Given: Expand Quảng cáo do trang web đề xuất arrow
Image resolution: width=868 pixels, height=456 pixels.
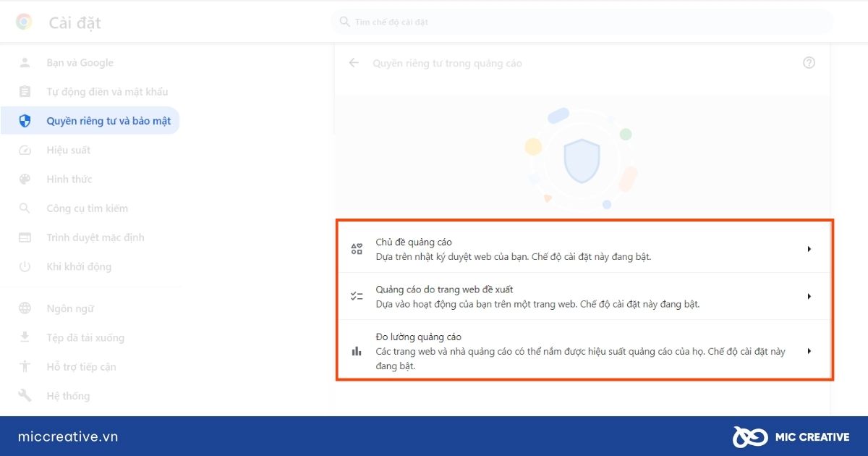Looking at the screenshot, I should (x=809, y=296).
